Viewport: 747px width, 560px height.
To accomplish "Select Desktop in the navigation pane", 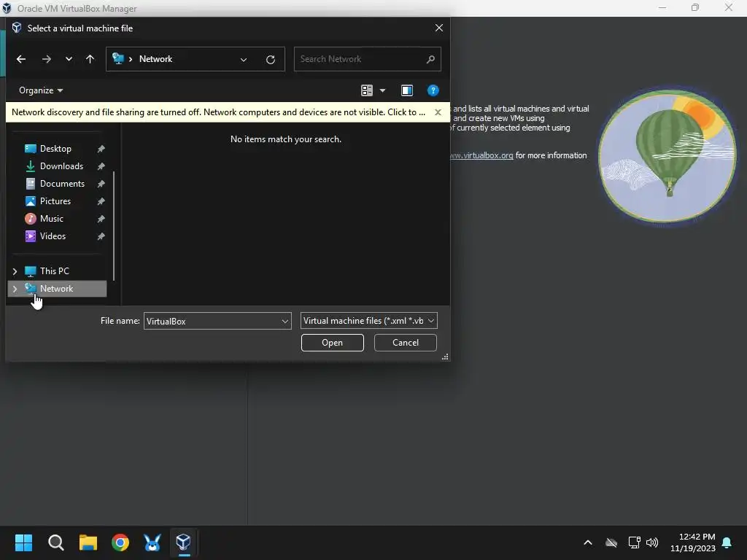I will (55, 149).
